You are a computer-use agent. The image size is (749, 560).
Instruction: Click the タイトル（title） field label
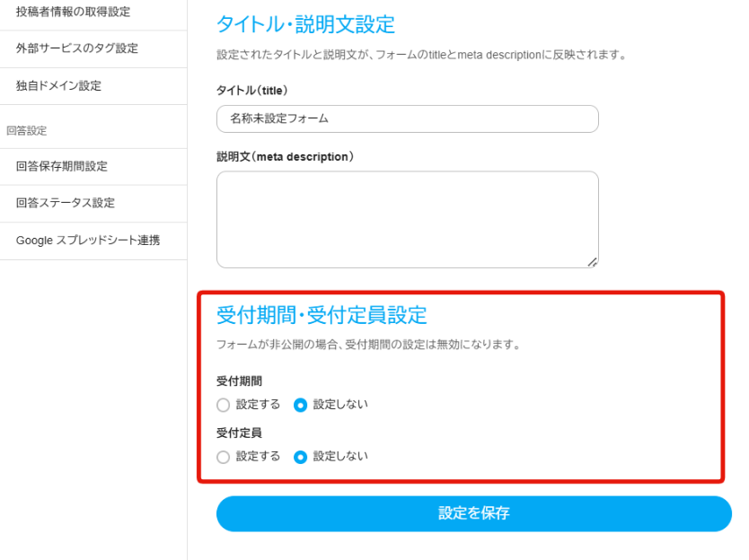[x=251, y=91]
